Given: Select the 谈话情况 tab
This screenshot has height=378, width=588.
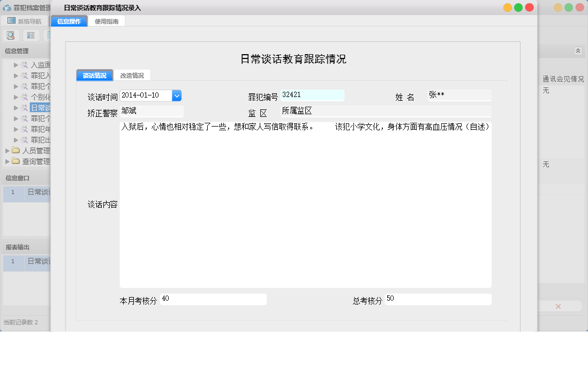Looking at the screenshot, I should [x=94, y=76].
